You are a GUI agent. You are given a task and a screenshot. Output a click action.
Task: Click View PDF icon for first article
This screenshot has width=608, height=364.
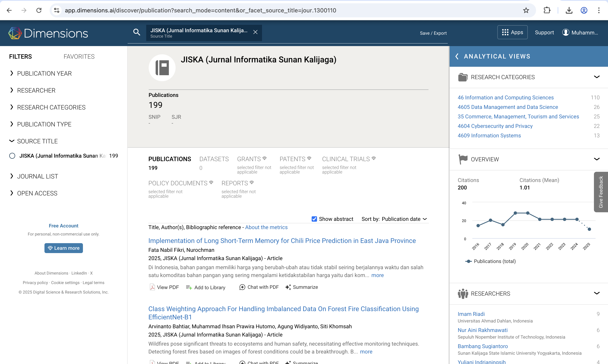pos(152,287)
